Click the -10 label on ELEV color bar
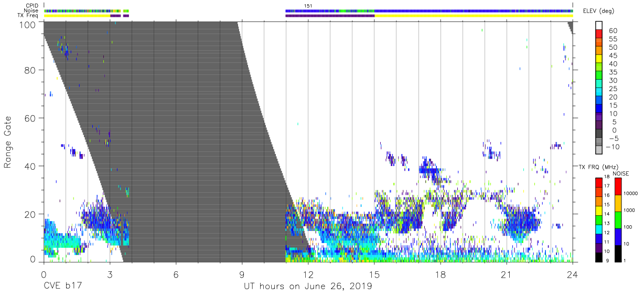This screenshot has width=644, height=297. tap(613, 147)
